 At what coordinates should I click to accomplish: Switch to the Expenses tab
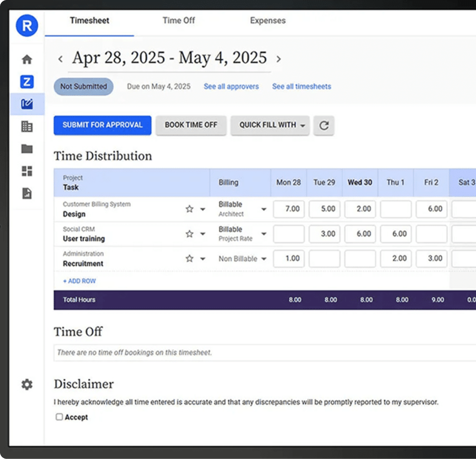pyautogui.click(x=268, y=21)
